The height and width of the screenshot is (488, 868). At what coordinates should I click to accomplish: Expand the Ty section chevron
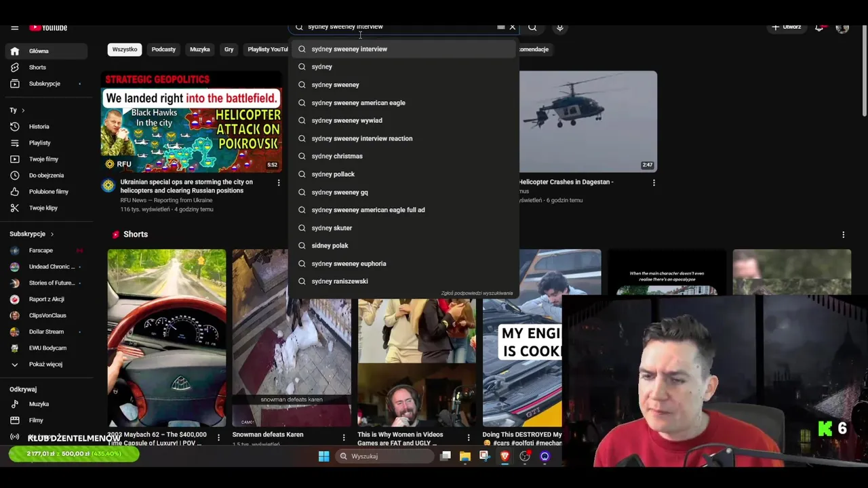coord(23,110)
